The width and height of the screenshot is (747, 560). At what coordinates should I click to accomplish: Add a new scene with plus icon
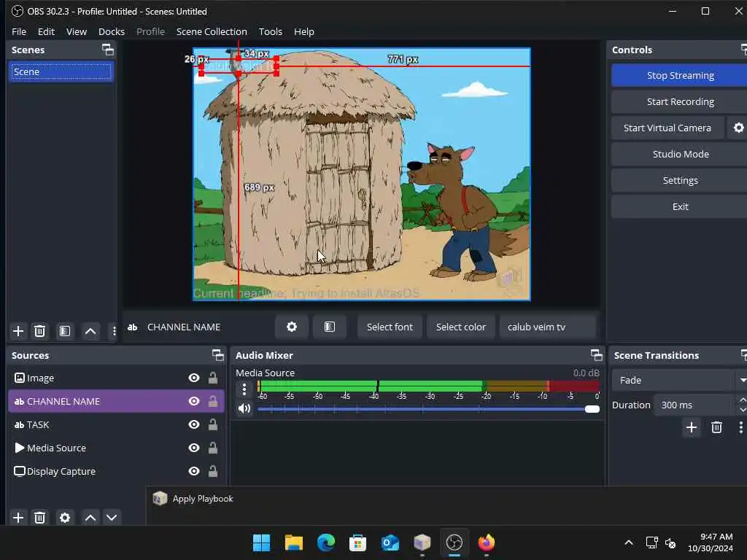click(x=18, y=331)
